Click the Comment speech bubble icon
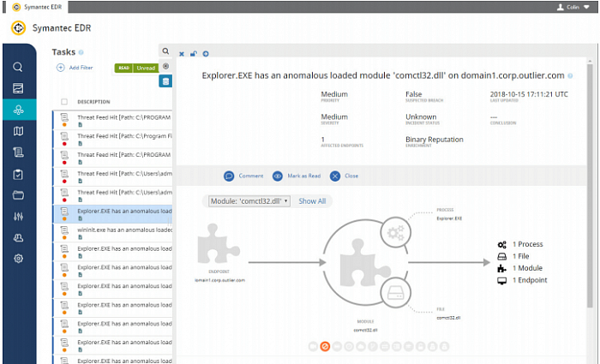 [229, 176]
